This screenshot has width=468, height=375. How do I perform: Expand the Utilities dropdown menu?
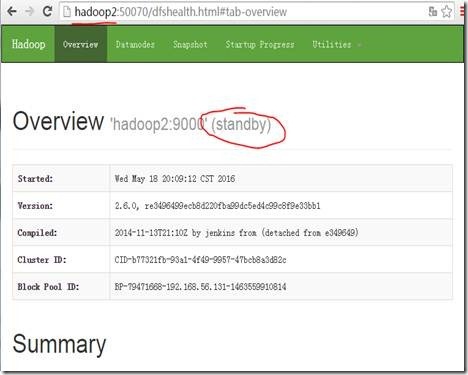pos(336,44)
